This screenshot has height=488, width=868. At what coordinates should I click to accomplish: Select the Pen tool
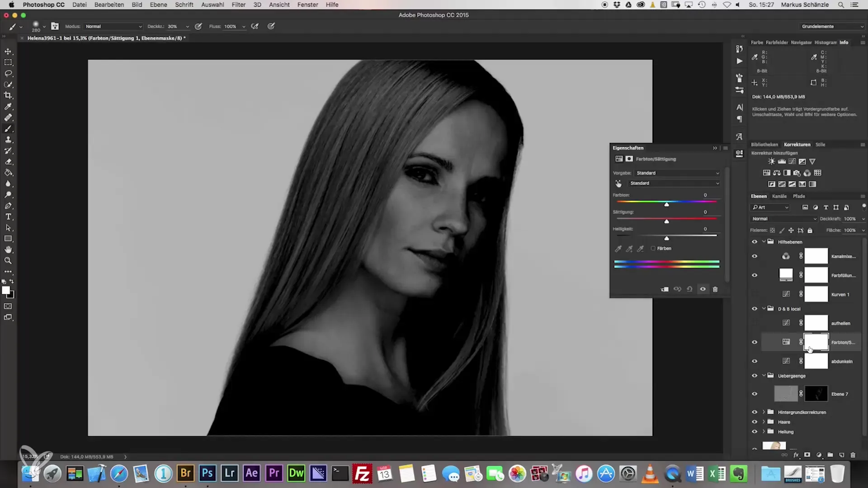click(8, 206)
